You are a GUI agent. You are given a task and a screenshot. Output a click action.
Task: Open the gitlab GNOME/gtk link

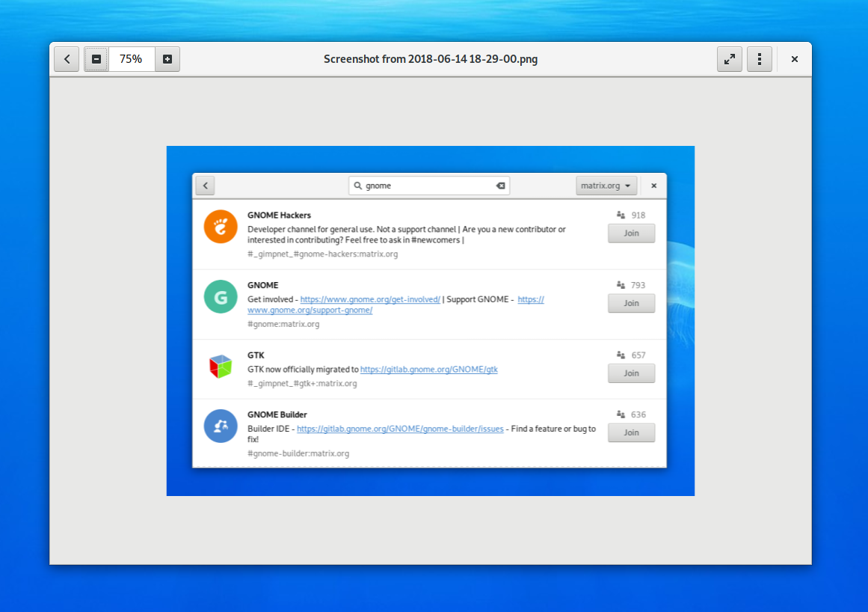428,370
